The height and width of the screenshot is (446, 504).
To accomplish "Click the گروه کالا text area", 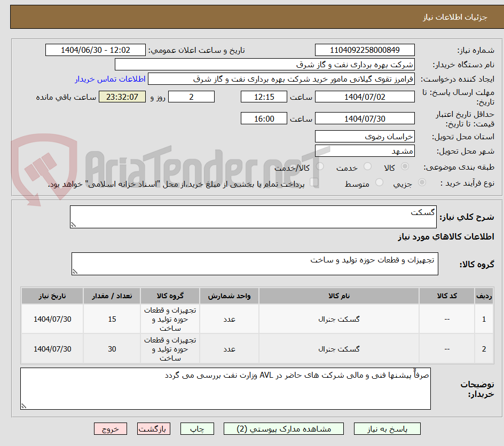I will point(255,264).
